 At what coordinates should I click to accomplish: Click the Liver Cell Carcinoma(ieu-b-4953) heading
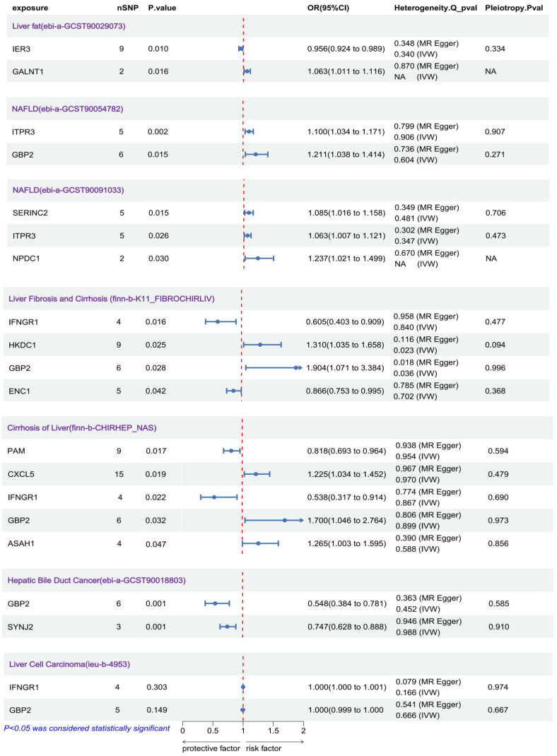[69, 664]
